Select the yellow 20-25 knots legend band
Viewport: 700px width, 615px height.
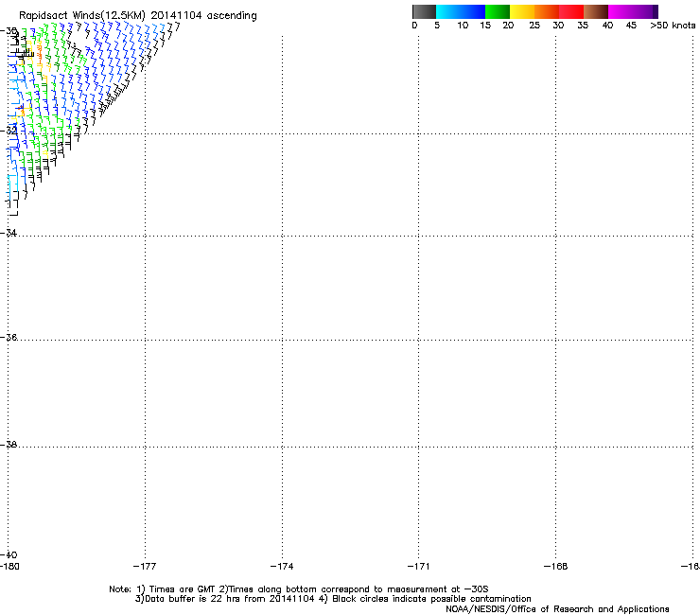tap(522, 11)
